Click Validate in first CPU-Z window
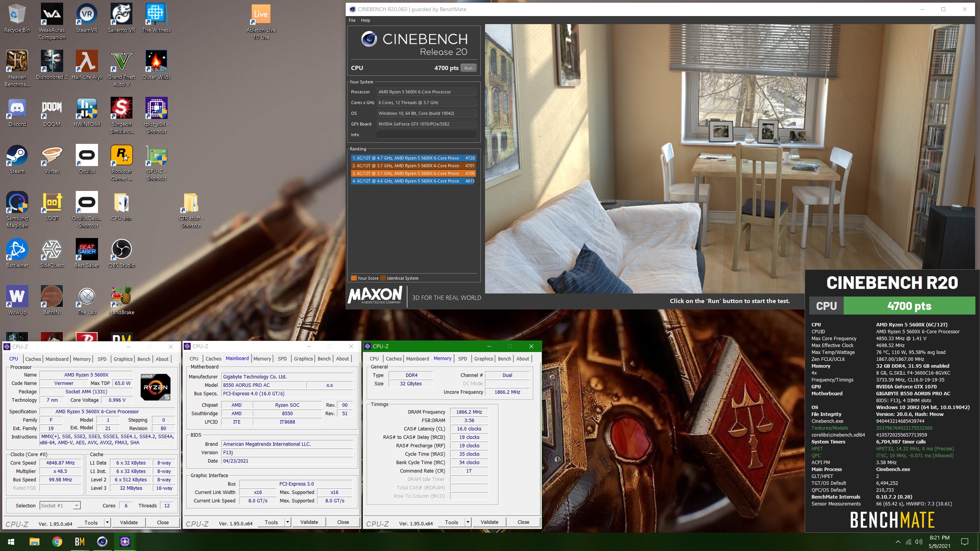 tap(129, 522)
